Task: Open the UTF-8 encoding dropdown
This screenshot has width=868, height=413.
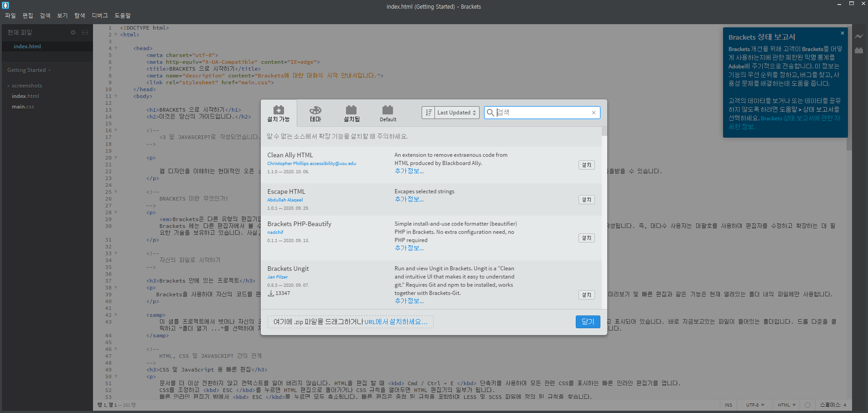Action: pyautogui.click(x=755, y=405)
